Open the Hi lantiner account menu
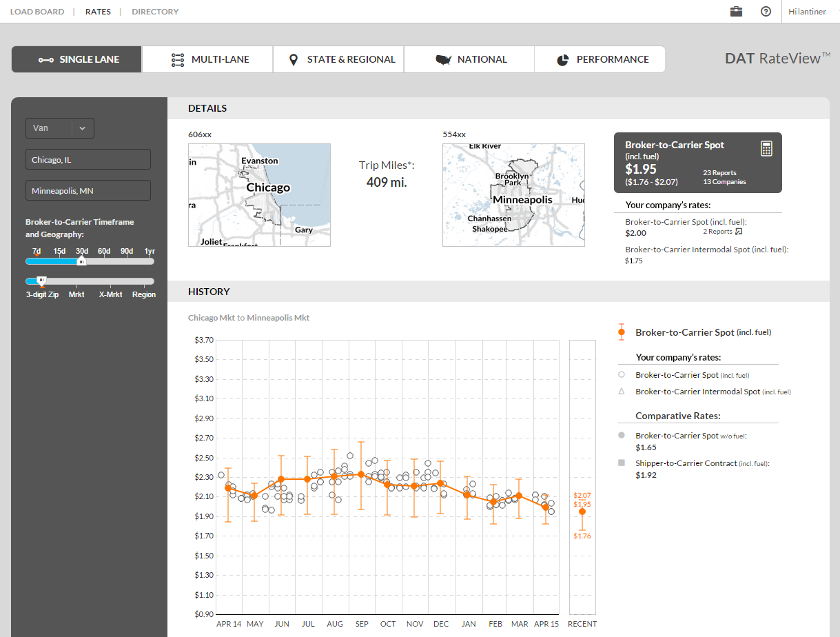The image size is (840, 637). pos(807,12)
